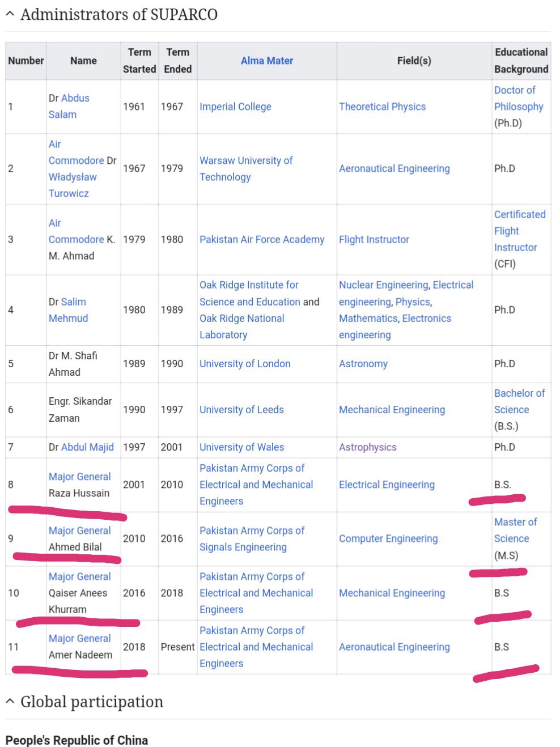The image size is (560, 747).
Task: Open Electrical and Mechanical Engineers link in row 10
Action: coord(256,593)
